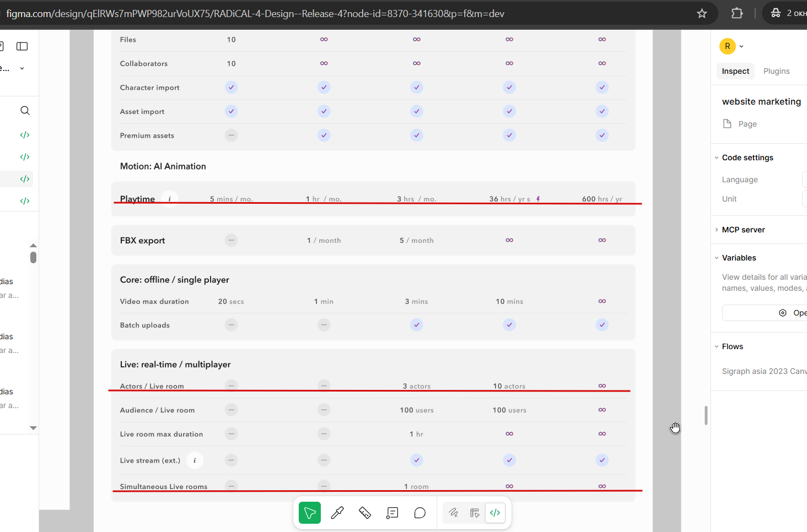Select the Move tool in the bottom toolbar
The height and width of the screenshot is (532, 807).
coord(310,513)
